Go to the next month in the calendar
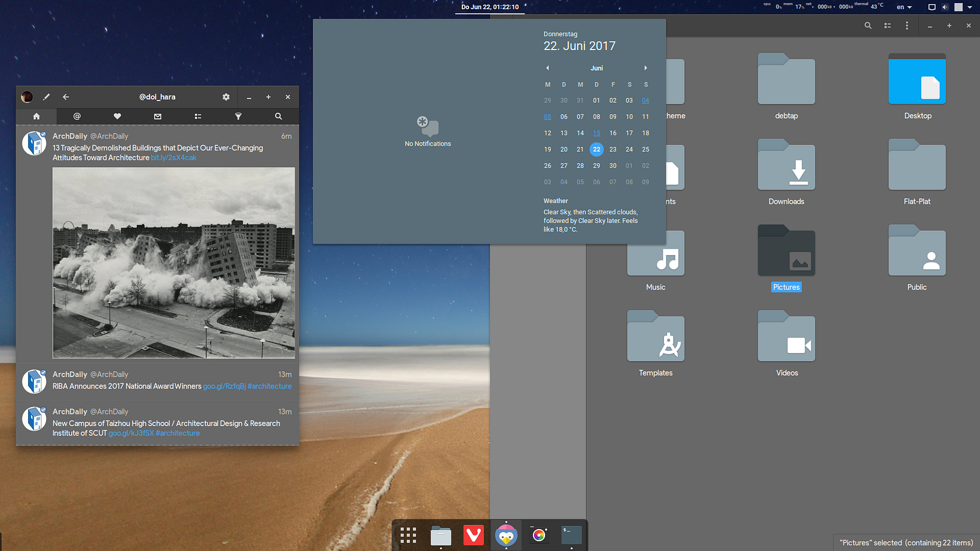 (x=646, y=68)
